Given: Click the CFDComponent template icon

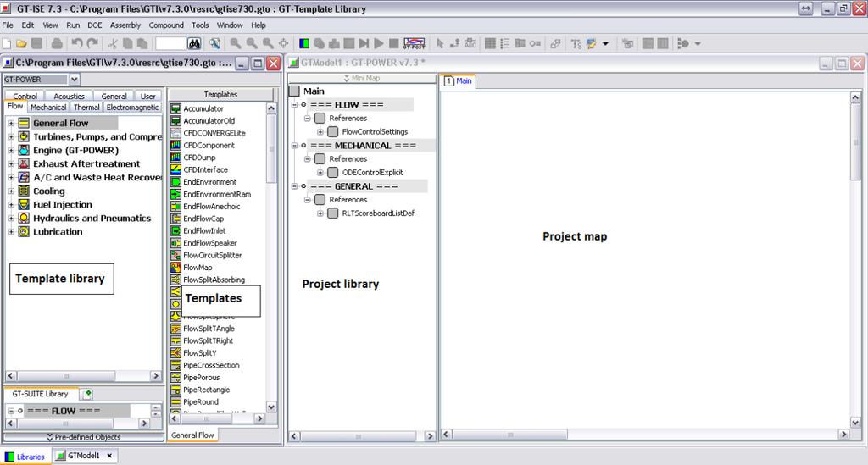Looking at the screenshot, I should pyautogui.click(x=175, y=145).
